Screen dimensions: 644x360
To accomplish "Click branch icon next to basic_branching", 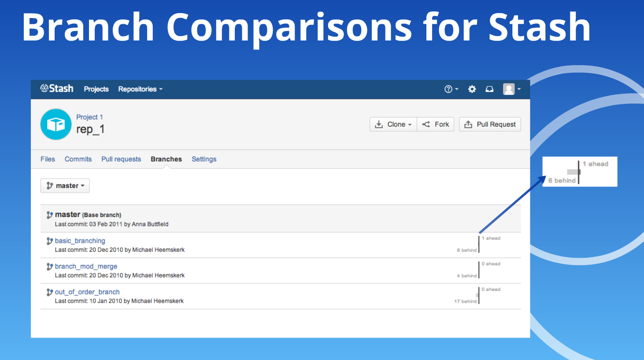I will point(50,241).
